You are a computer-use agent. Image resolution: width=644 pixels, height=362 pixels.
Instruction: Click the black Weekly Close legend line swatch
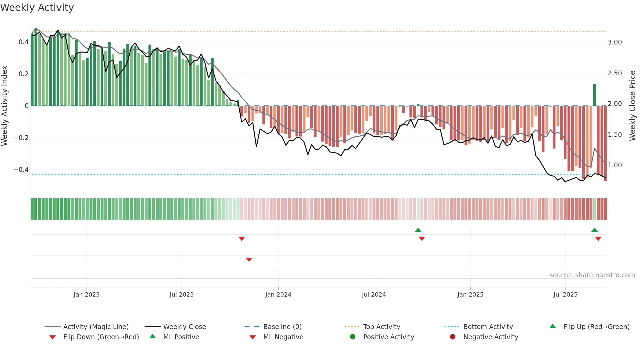[x=152, y=327]
